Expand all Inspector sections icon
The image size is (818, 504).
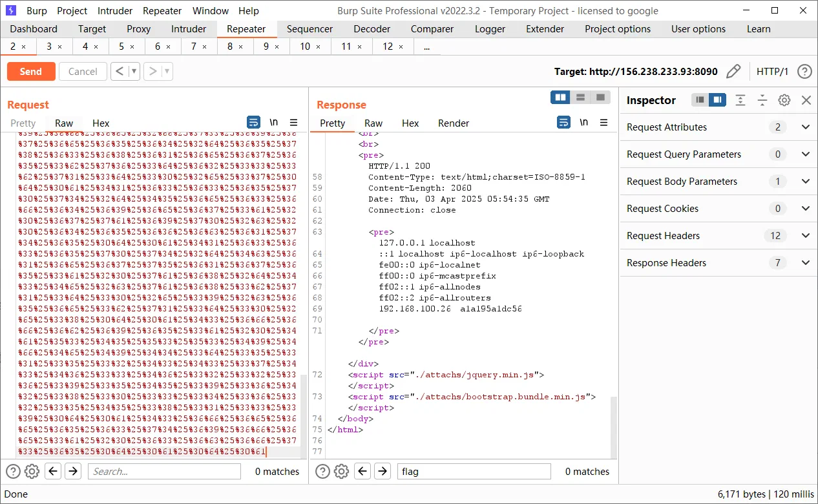coord(740,100)
